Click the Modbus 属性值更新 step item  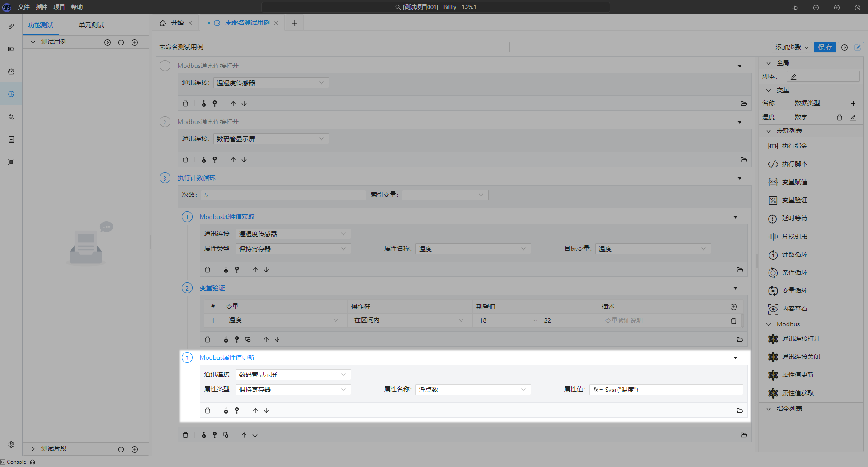[x=797, y=375]
